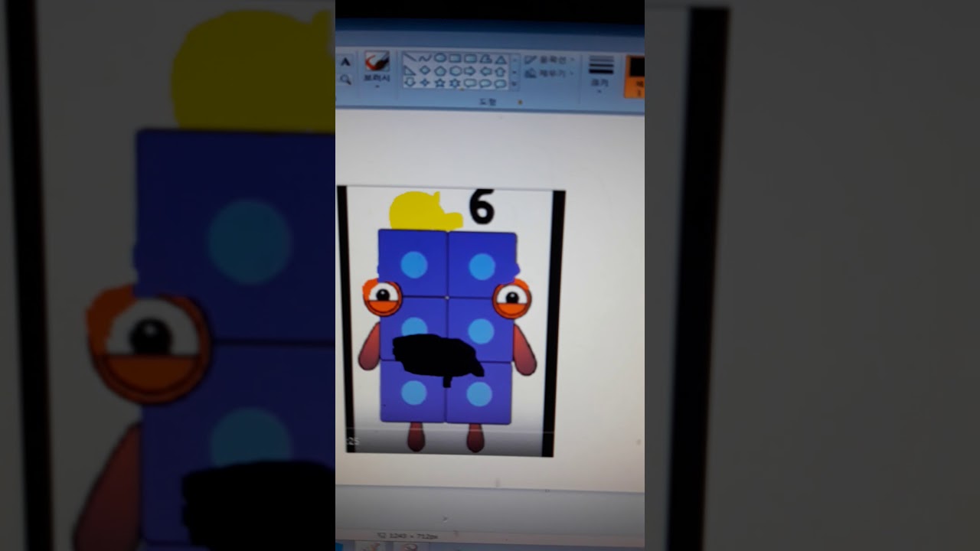Choose the Right arrow shape
The height and width of the screenshot is (551, 980).
point(470,71)
